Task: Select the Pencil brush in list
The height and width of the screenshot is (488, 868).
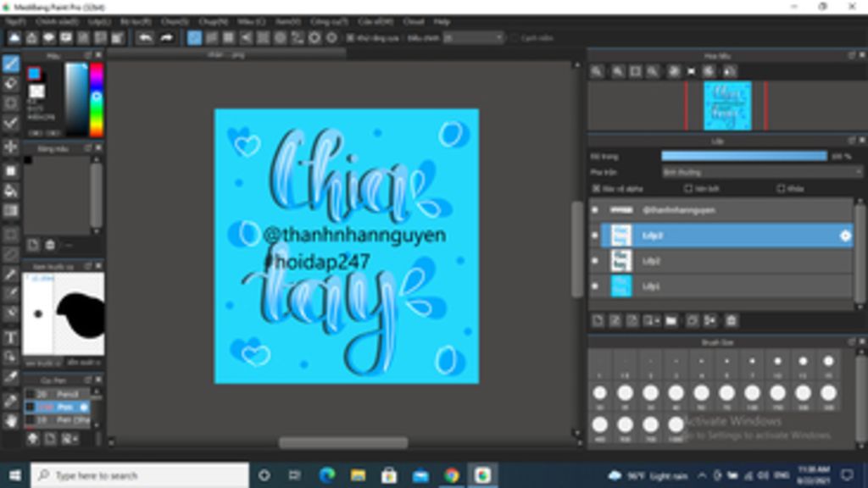Action: [57, 394]
